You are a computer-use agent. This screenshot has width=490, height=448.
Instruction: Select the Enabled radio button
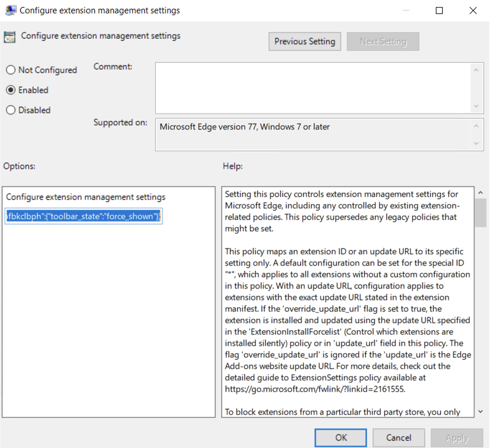pos(11,90)
